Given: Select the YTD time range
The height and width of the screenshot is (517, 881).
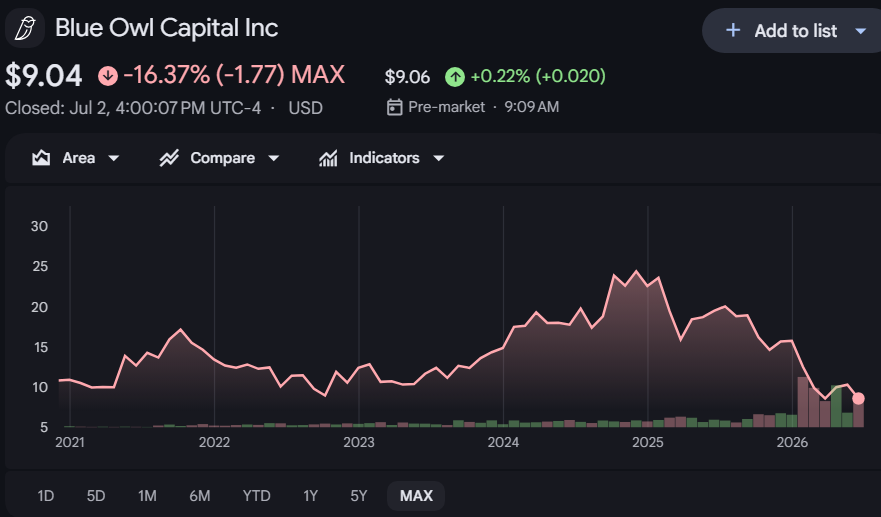Looking at the screenshot, I should pyautogui.click(x=256, y=496).
